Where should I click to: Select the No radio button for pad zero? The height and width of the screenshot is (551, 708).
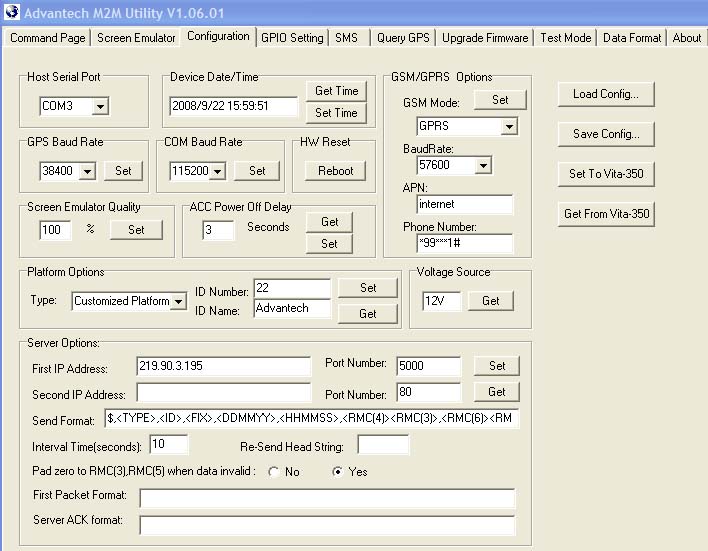tap(274, 472)
